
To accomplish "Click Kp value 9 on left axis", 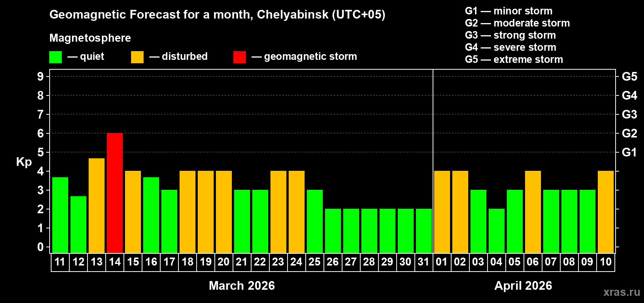I will [x=41, y=77].
